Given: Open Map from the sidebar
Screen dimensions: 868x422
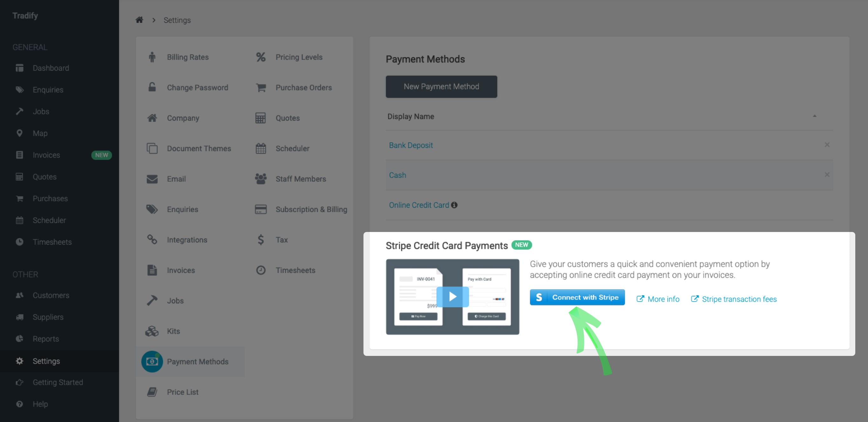Looking at the screenshot, I should click(40, 133).
